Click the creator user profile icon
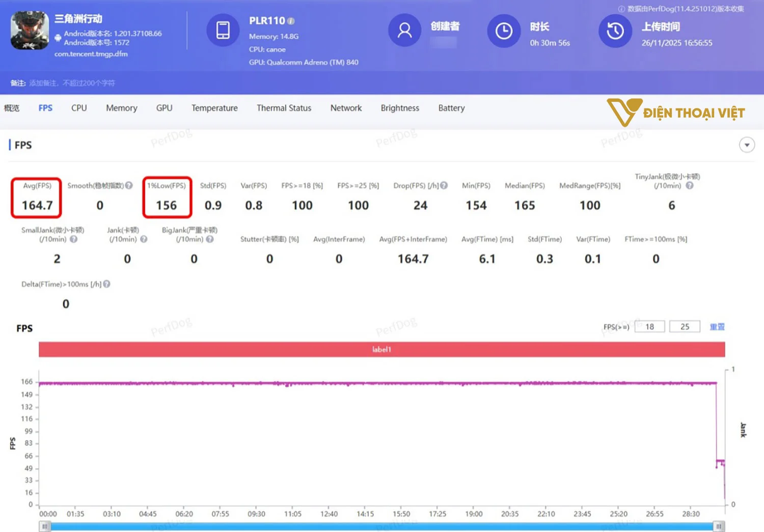The image size is (764, 532). pyautogui.click(x=404, y=31)
